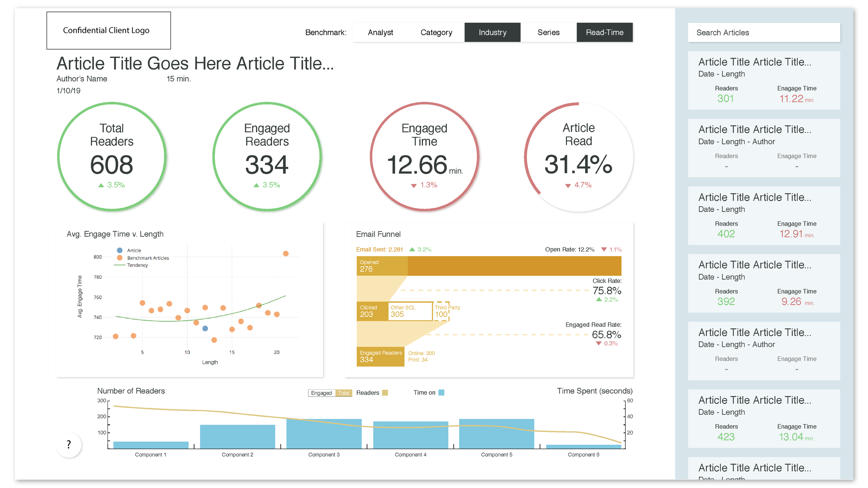Screen dimensions: 868x488
Task: Toggle readers chart to Total
Action: (x=344, y=393)
